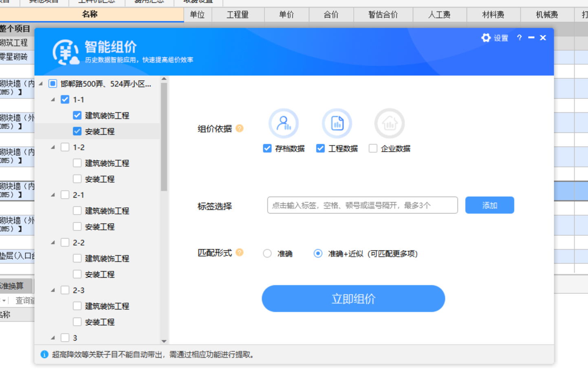This screenshot has height=380, width=588.
Task: Uncheck 安装工程 under 1-1
Action: 77,131
